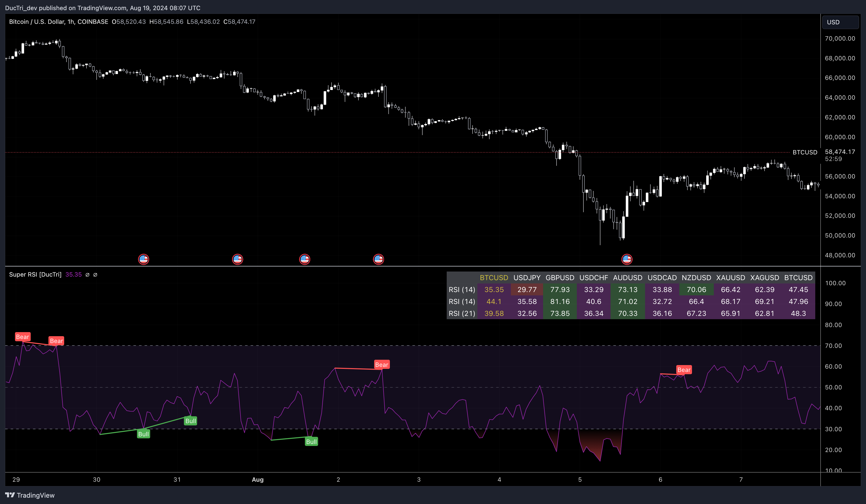Select the XAUUSD column header
Screen dimensions: 866x504
pyautogui.click(x=731, y=278)
